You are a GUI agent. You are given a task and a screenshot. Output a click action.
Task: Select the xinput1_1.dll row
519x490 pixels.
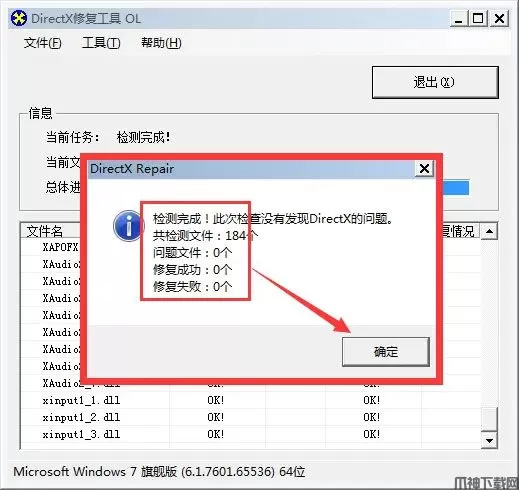coord(251,400)
